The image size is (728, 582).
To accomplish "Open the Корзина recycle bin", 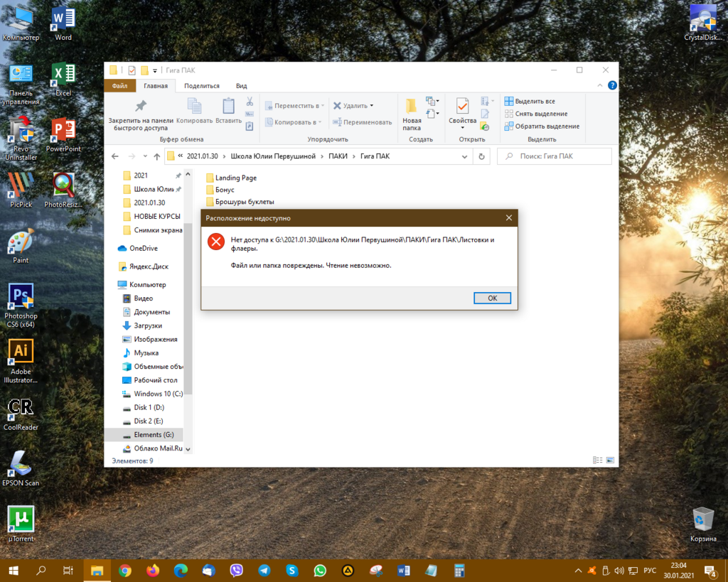I will 703,524.
